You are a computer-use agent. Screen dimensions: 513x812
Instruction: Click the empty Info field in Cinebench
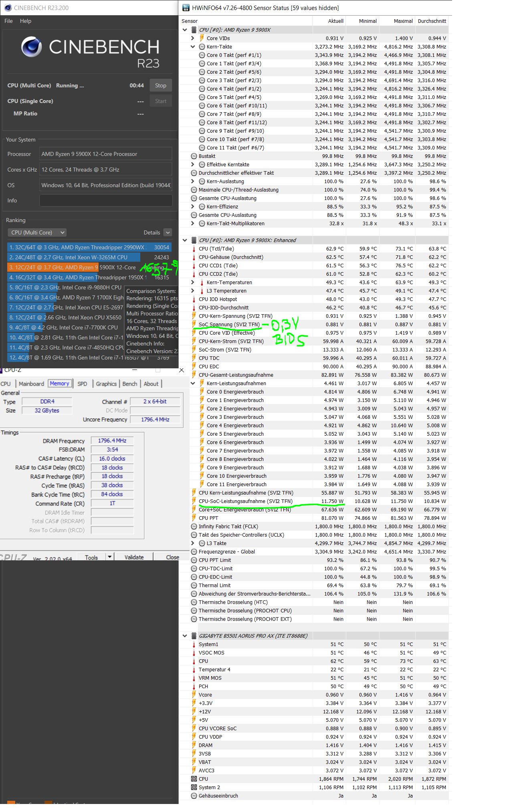click(106, 200)
